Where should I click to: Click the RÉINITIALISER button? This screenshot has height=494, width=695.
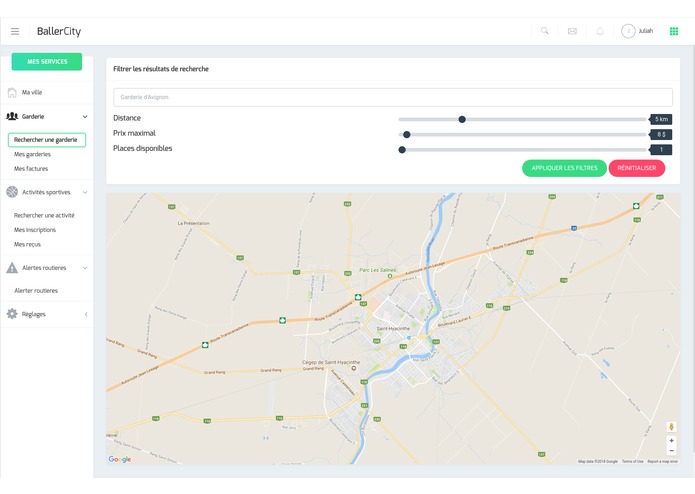pos(636,168)
